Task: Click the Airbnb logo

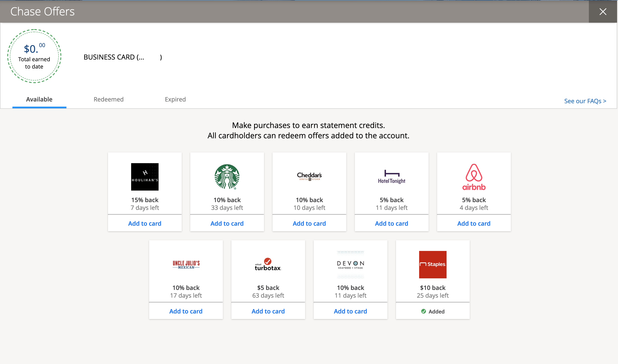Action: tap(474, 177)
